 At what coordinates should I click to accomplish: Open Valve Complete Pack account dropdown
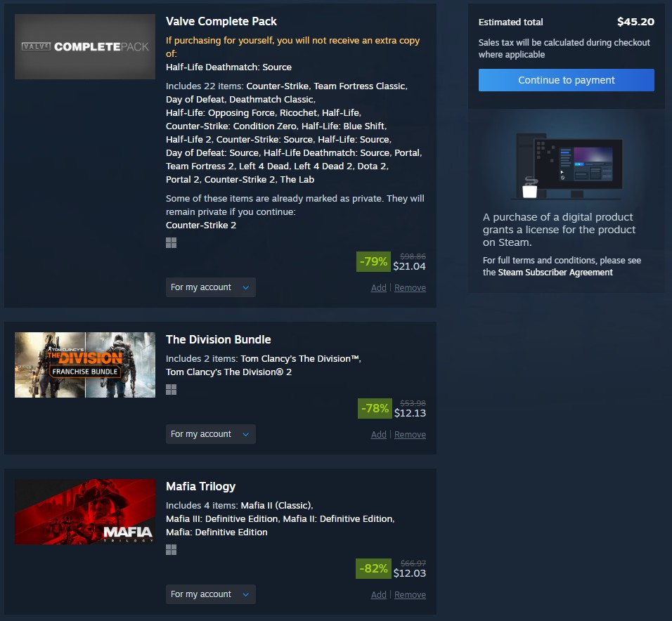(210, 287)
